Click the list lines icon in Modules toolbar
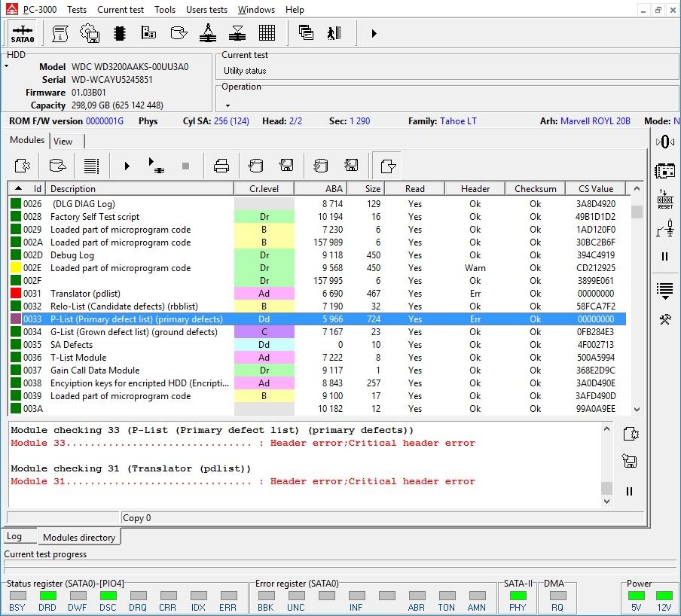The image size is (681, 616). click(91, 166)
